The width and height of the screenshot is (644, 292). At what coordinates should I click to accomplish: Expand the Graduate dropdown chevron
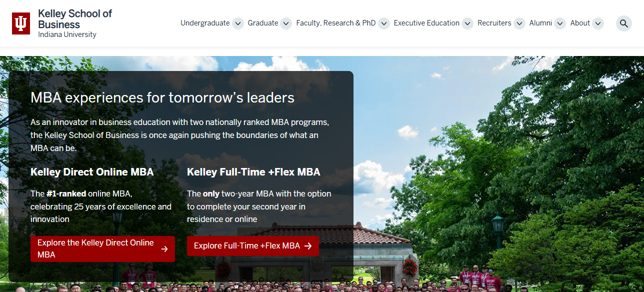(x=285, y=23)
